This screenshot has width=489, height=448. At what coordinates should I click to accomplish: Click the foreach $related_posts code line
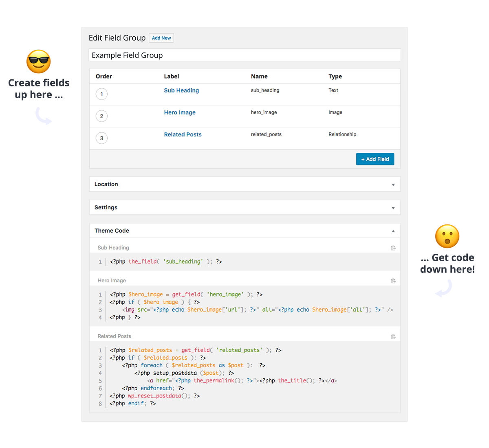194,366
